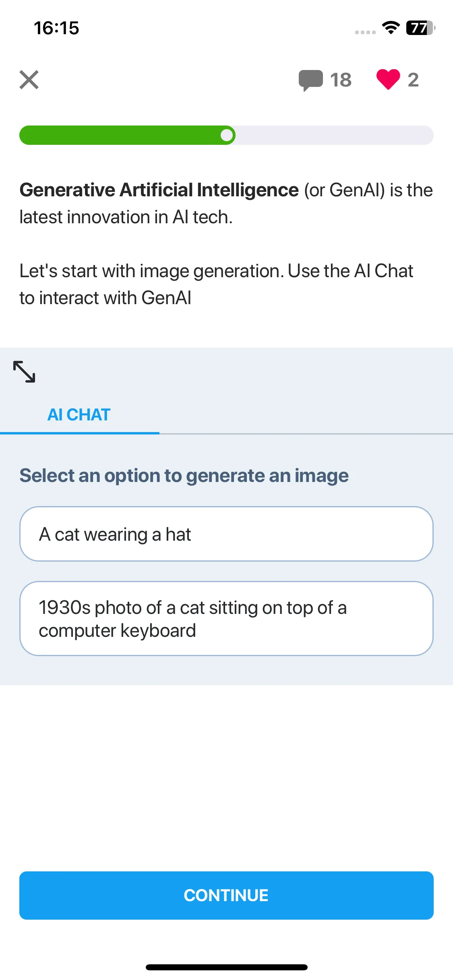Tap the hearts count number 2
This screenshot has height=980, width=453.
(x=413, y=80)
